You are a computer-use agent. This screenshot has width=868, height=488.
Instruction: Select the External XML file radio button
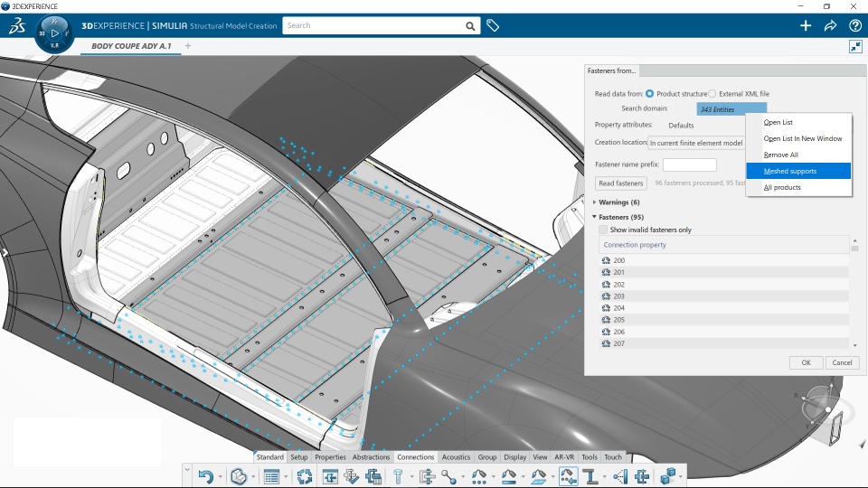(x=712, y=93)
